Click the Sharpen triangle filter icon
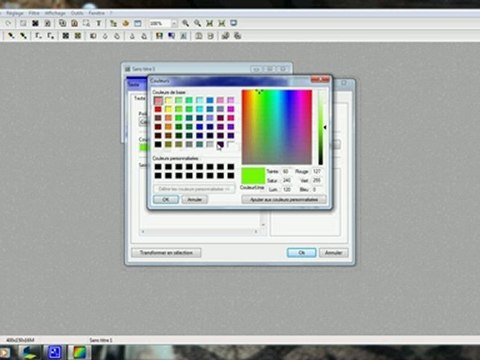The width and height of the screenshot is (480, 360). (132, 36)
